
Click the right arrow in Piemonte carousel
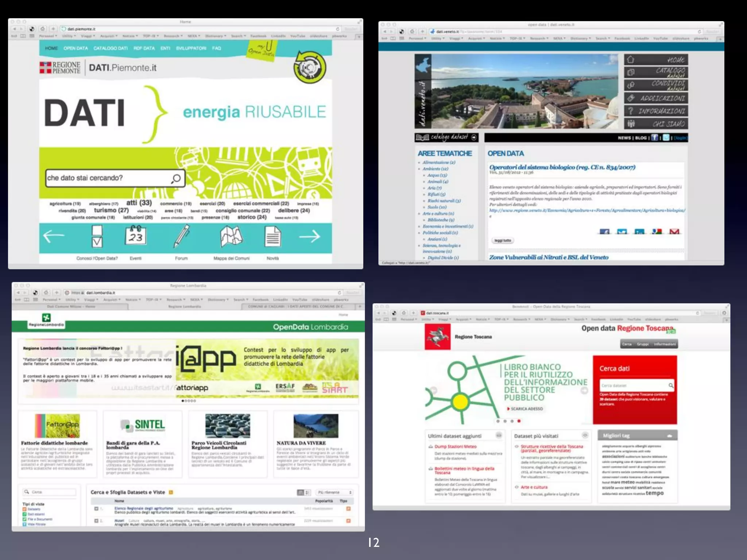pyautogui.click(x=310, y=237)
